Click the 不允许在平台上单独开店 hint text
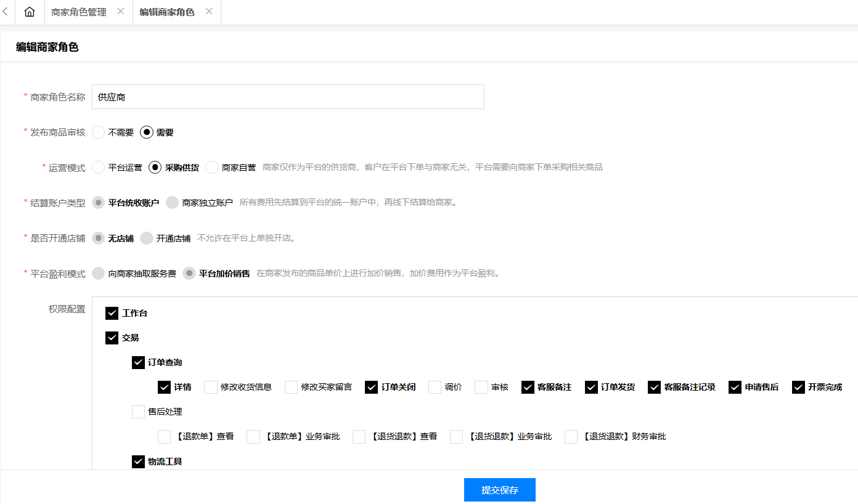This screenshot has width=858, height=504. pos(246,238)
